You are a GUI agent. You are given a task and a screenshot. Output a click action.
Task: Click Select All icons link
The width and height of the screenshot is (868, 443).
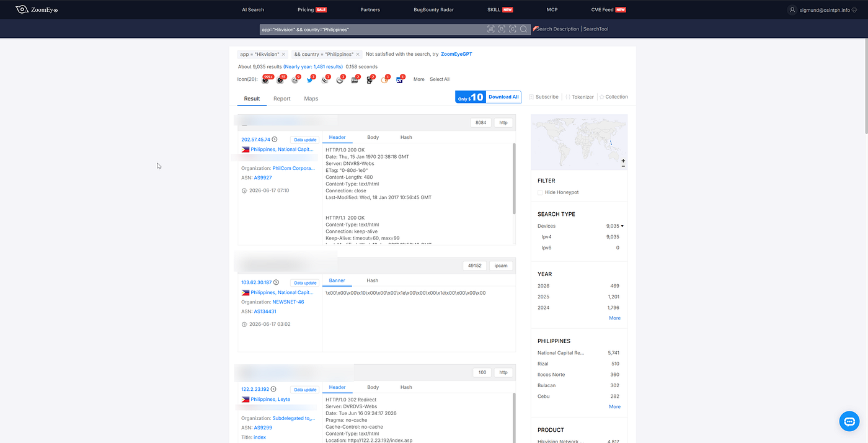440,79
